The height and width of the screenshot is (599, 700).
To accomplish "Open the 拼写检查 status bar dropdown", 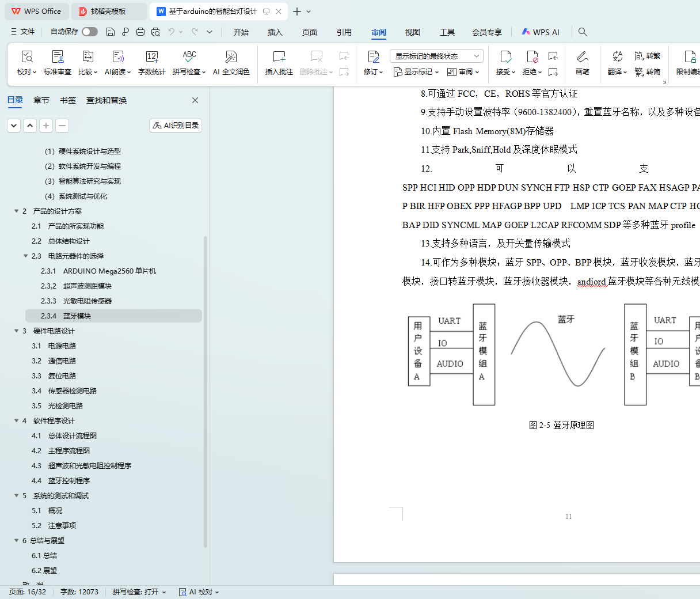I will click(139, 592).
